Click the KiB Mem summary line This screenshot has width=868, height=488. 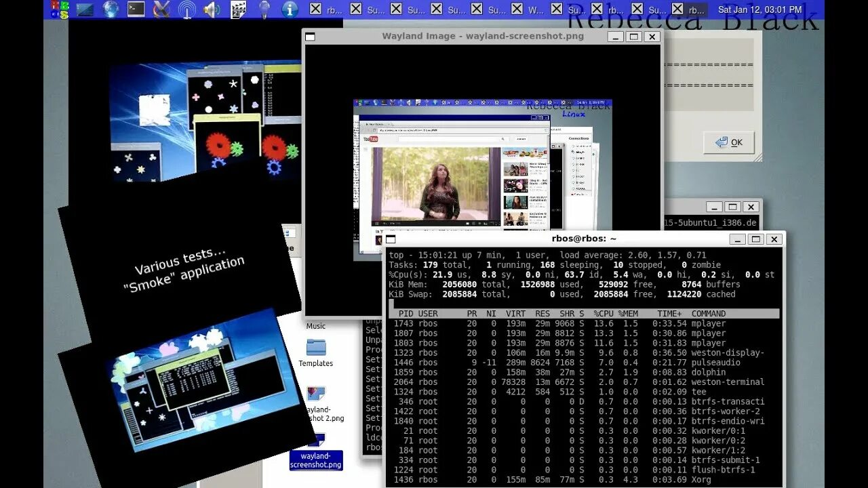(564, 285)
